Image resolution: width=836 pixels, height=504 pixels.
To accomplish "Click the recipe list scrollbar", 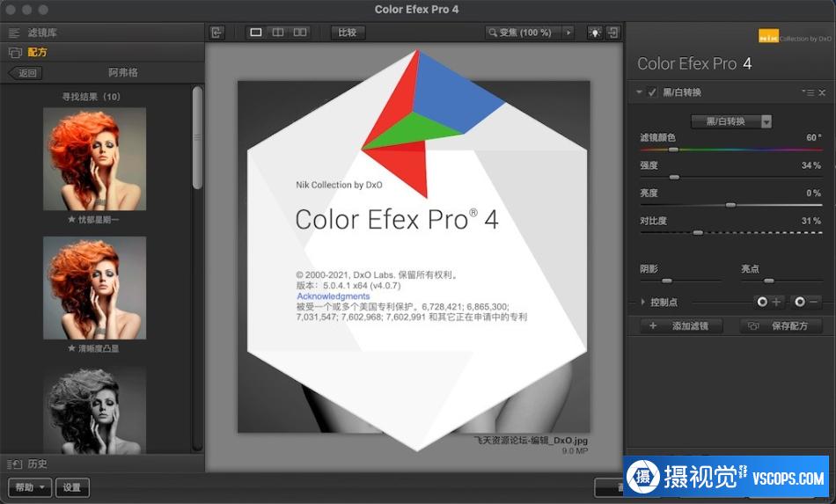I will (197, 137).
